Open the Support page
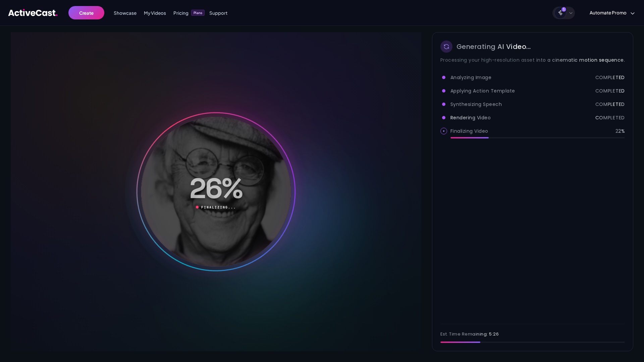The width and height of the screenshot is (644, 362). tap(218, 13)
